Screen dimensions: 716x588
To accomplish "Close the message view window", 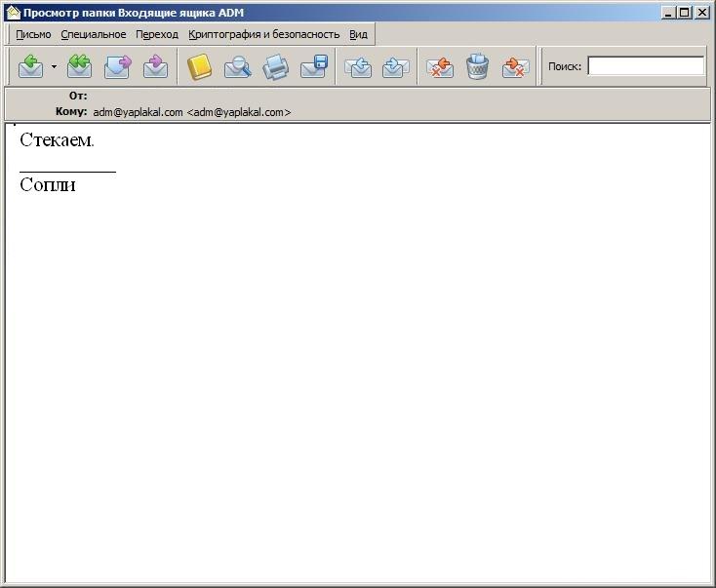I will (701, 13).
